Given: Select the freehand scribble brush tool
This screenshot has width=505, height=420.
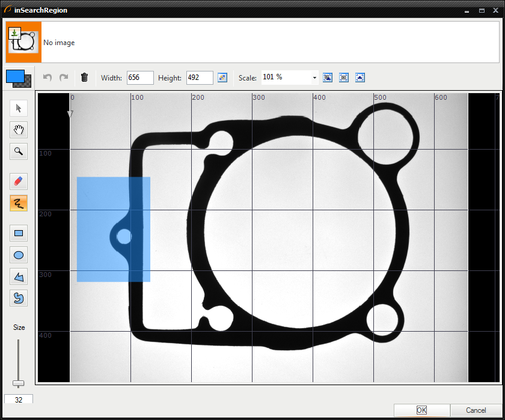Looking at the screenshot, I should 19,203.
